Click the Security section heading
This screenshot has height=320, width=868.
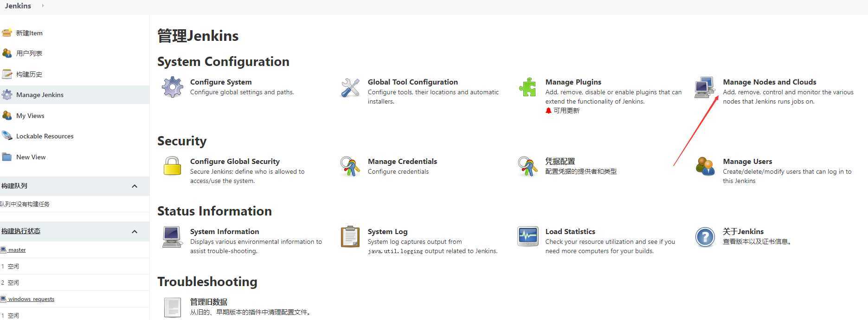[182, 141]
